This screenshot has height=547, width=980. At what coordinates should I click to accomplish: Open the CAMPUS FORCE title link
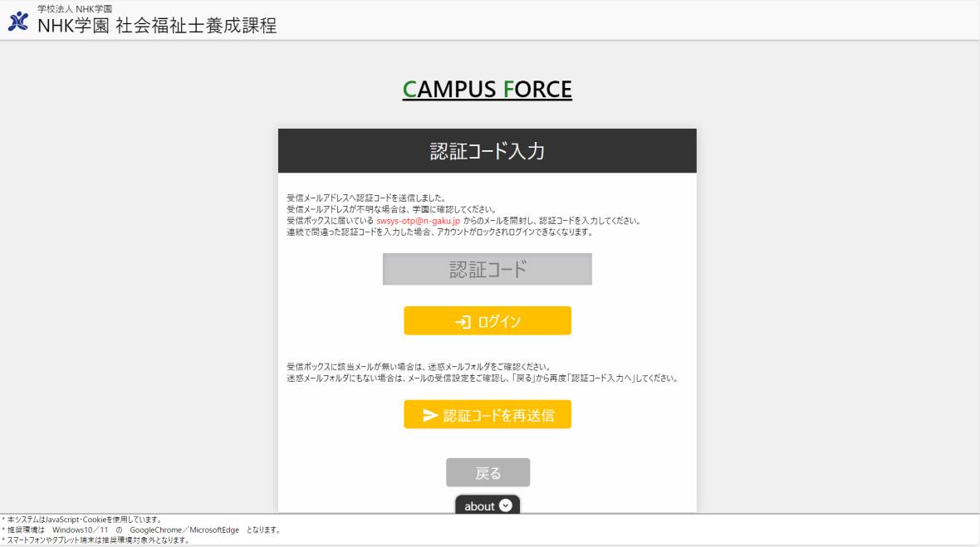tap(487, 90)
